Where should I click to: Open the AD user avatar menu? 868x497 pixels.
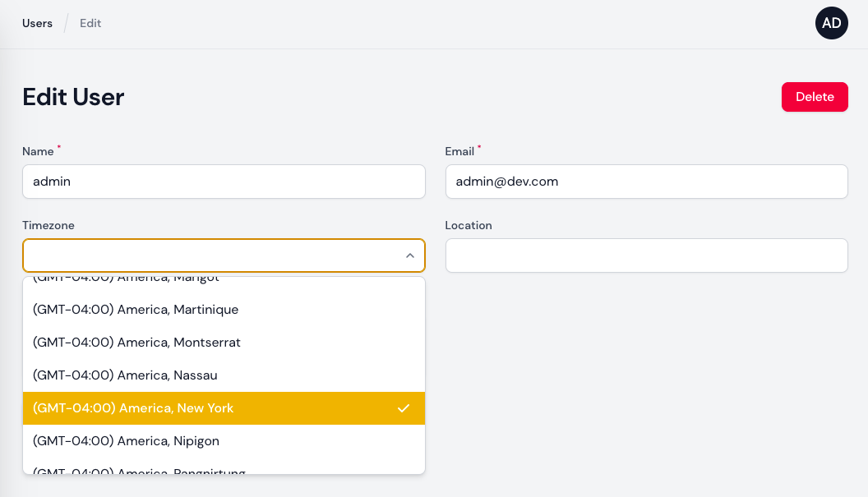pos(831,23)
